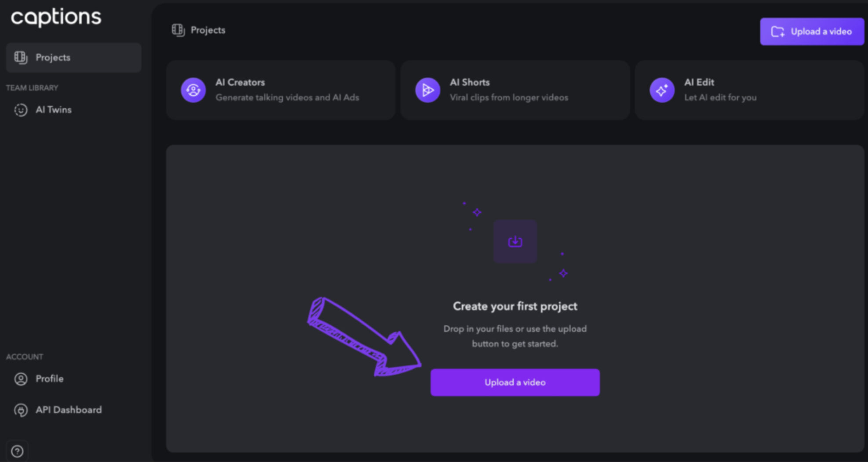Click the Profile avatar icon

pos(21,379)
